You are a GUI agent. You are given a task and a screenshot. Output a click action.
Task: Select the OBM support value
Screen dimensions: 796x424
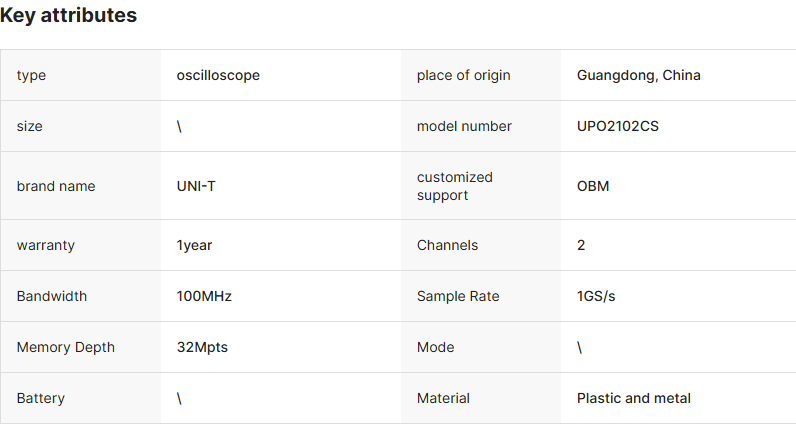pyautogui.click(x=593, y=186)
